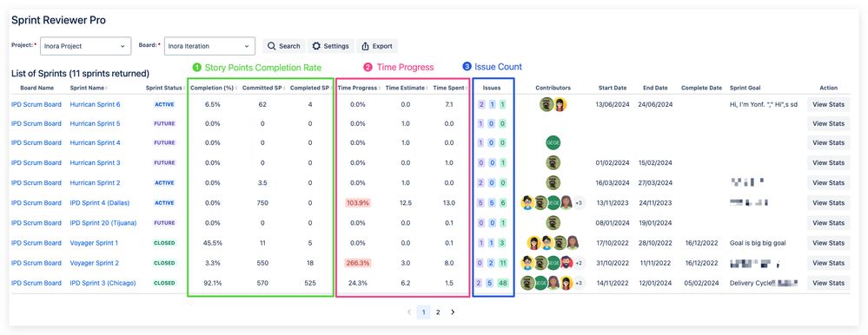Screen dimensions: 868x335
Task: Open the IPD Sprint 20 (Tijuana) link
Action: pos(103,223)
